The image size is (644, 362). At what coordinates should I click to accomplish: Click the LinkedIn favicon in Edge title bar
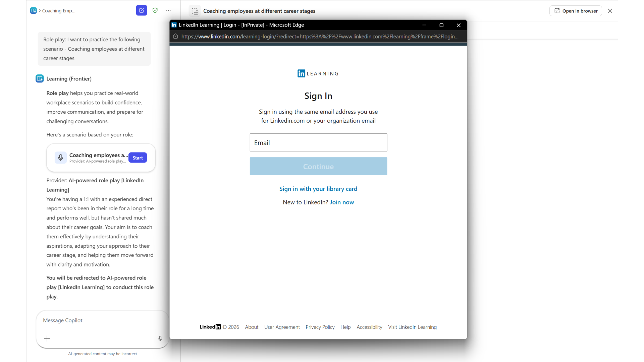(174, 25)
